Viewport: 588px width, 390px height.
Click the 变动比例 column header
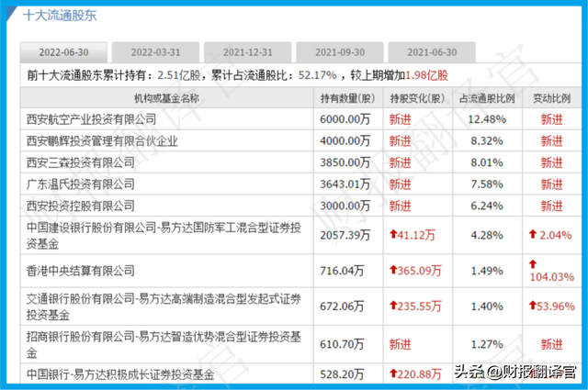[x=552, y=98]
